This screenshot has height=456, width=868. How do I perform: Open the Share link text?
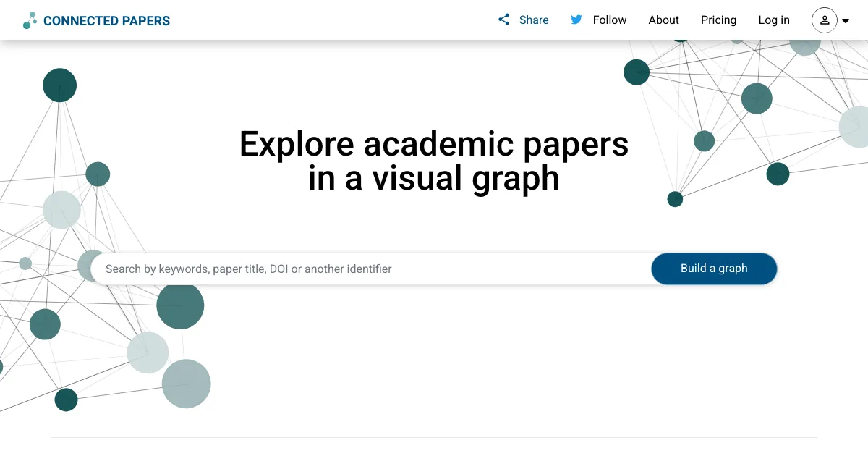coord(534,20)
